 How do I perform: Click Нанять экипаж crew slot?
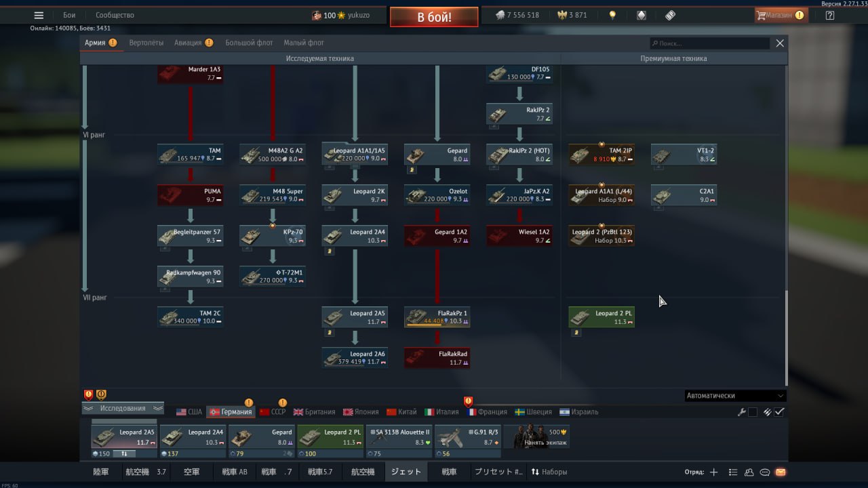tap(536, 437)
